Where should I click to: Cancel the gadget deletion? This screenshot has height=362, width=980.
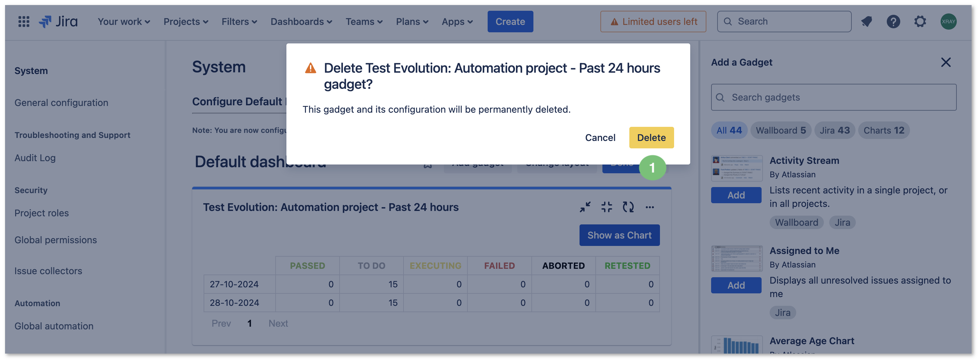[600, 138]
